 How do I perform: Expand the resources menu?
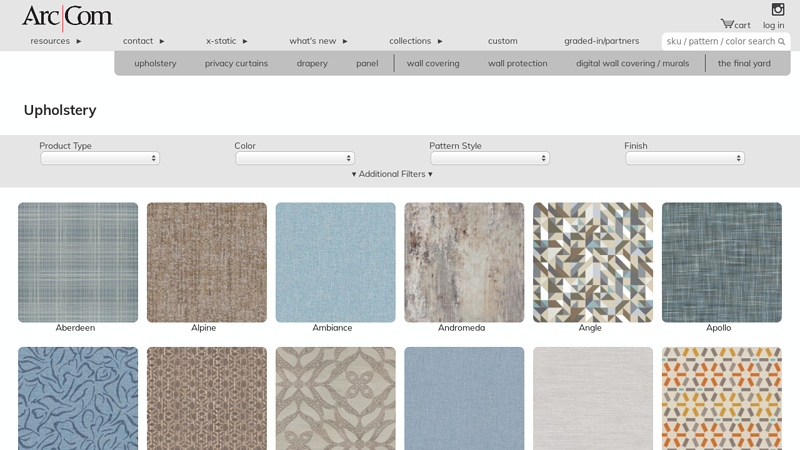(x=56, y=41)
